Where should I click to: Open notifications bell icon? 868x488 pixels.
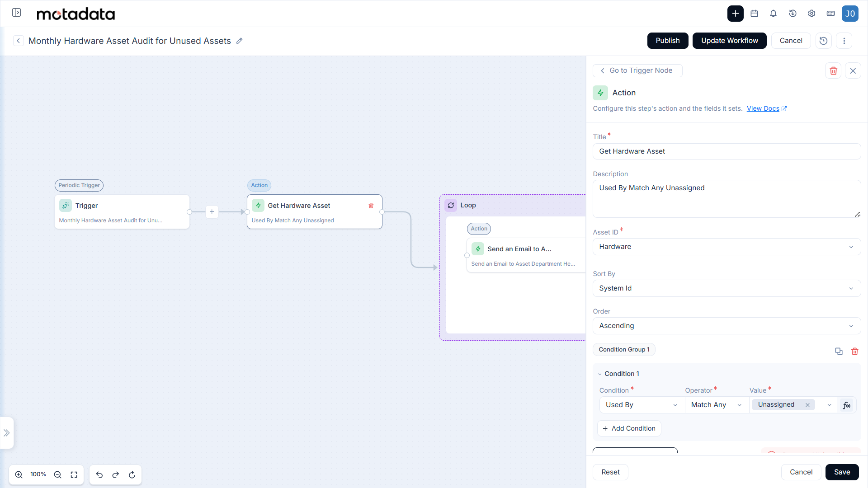(x=773, y=14)
